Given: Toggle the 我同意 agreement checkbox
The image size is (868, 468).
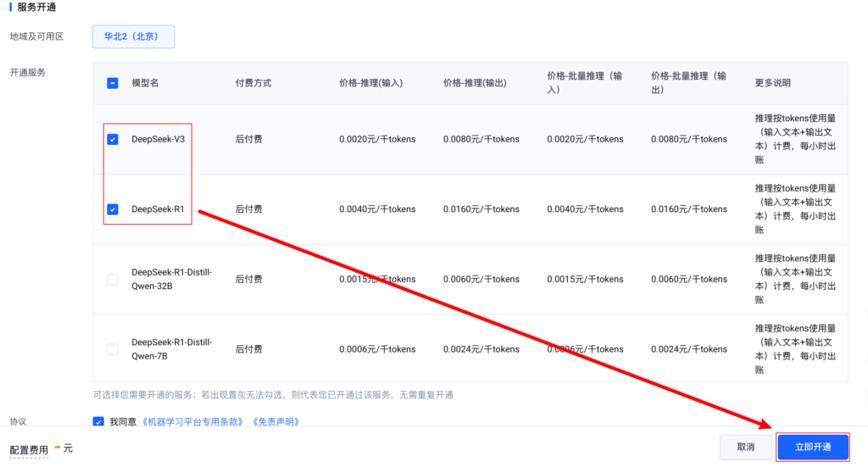Looking at the screenshot, I should (x=99, y=421).
